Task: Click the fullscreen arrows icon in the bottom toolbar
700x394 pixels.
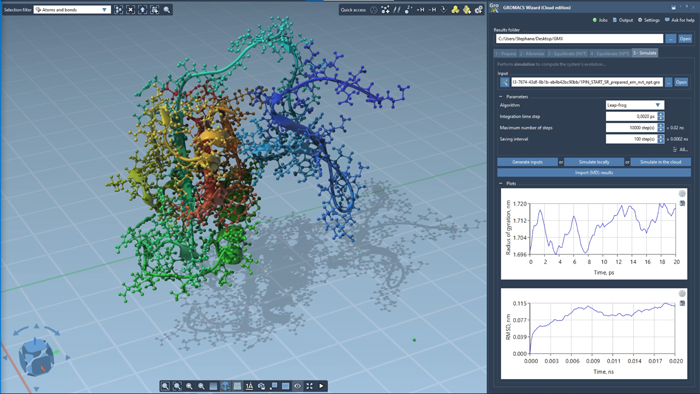Action: [x=309, y=386]
